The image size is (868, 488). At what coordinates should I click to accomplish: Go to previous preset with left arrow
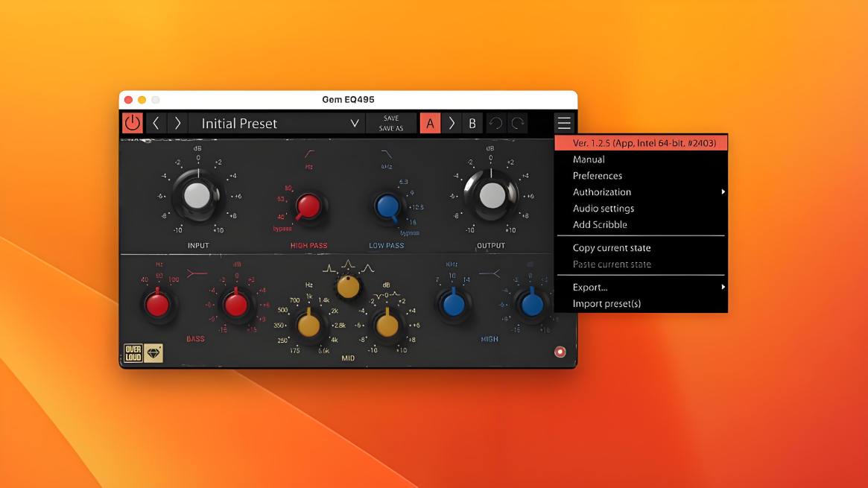coord(156,123)
